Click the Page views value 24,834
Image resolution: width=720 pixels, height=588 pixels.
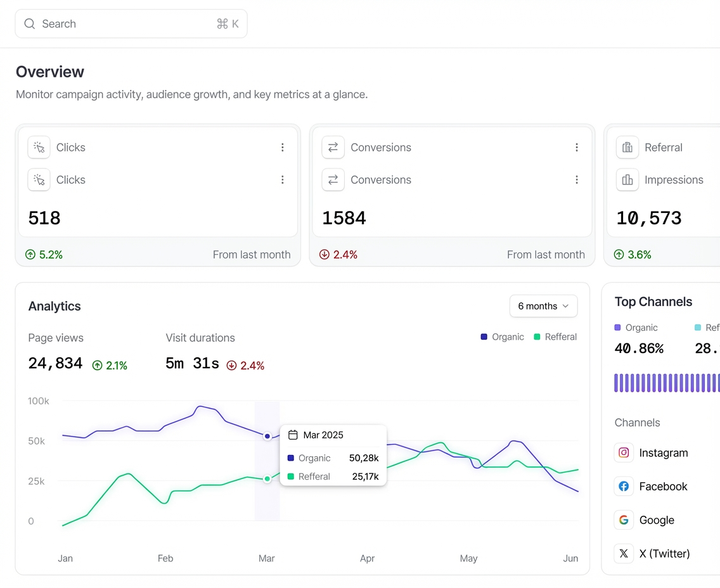55,364
